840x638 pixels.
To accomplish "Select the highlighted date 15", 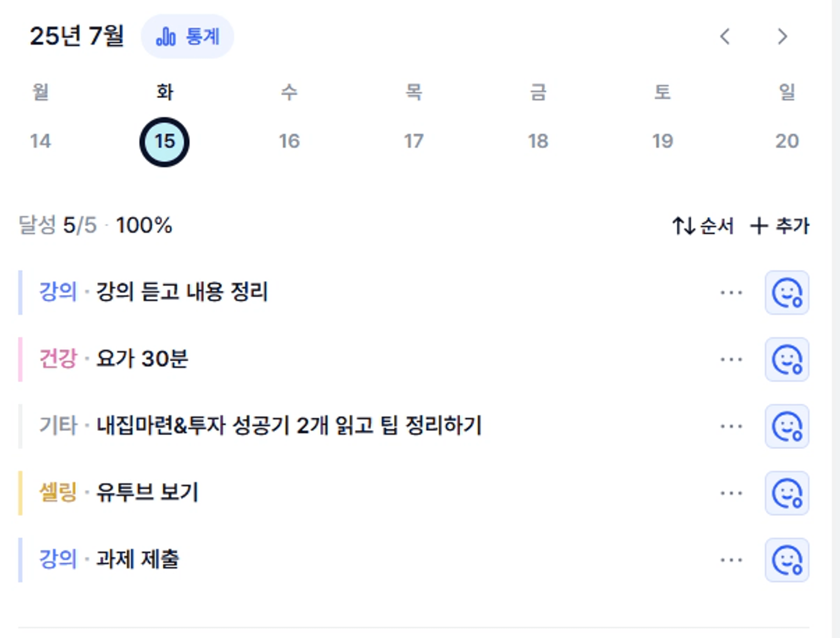I will (x=164, y=142).
